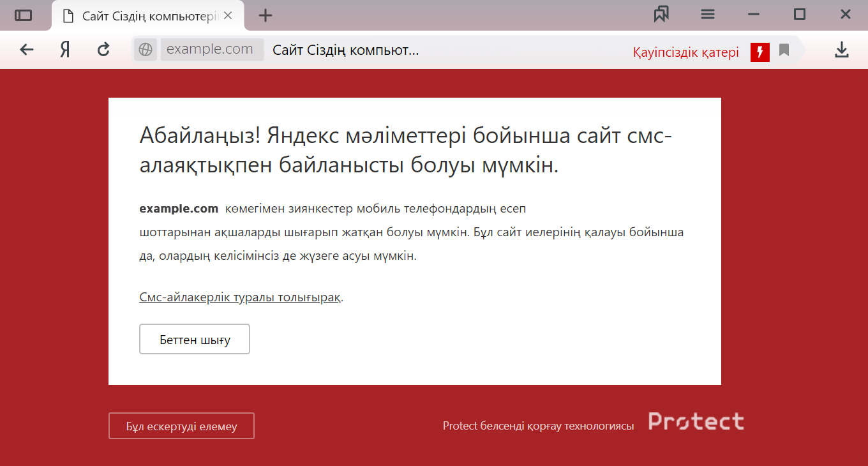Maximize the browser window
Screen dimensions: 868x466
click(x=800, y=15)
